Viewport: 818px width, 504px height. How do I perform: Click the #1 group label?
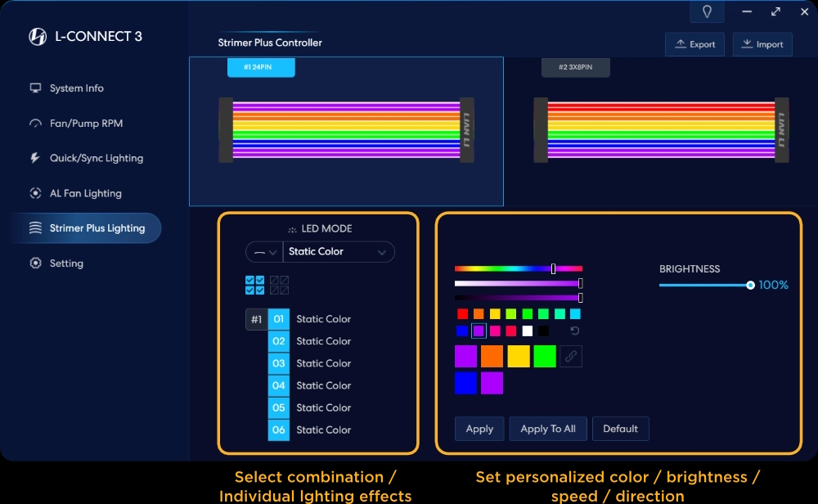tap(256, 319)
